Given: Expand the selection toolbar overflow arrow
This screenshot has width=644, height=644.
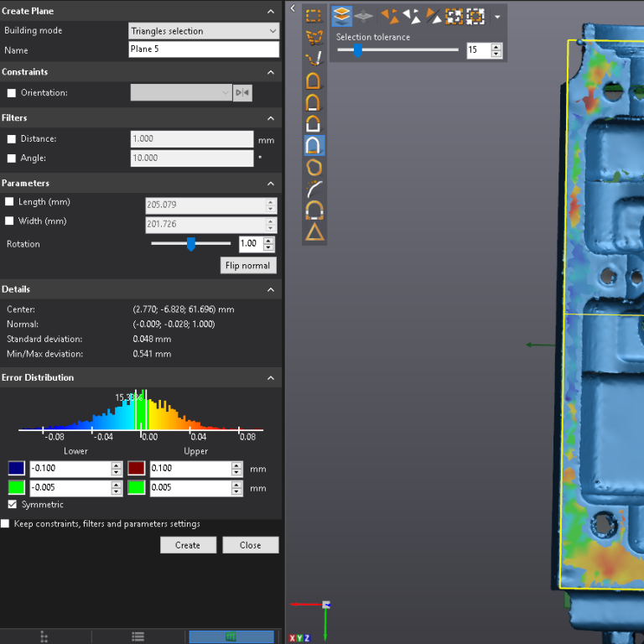Looking at the screenshot, I should click(497, 17).
